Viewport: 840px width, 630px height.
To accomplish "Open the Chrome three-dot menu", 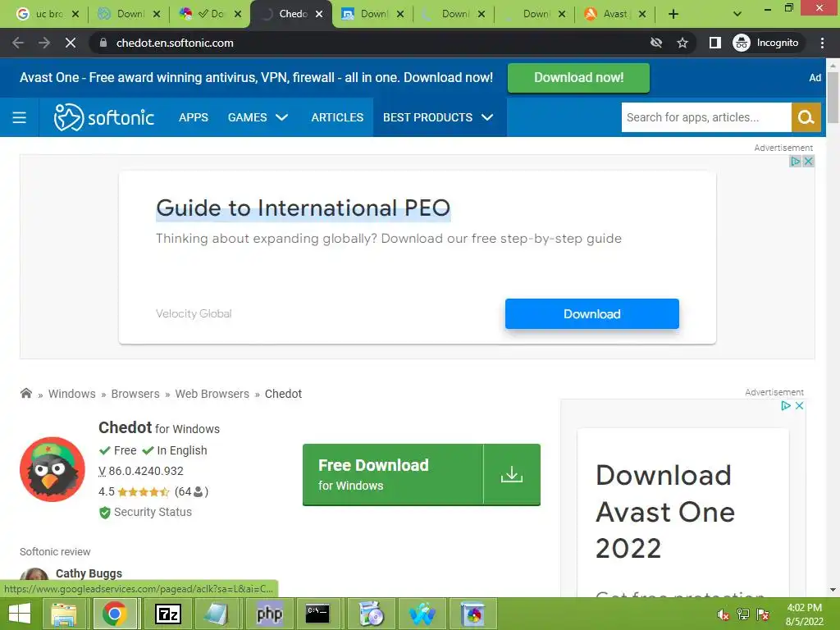I will coord(822,43).
